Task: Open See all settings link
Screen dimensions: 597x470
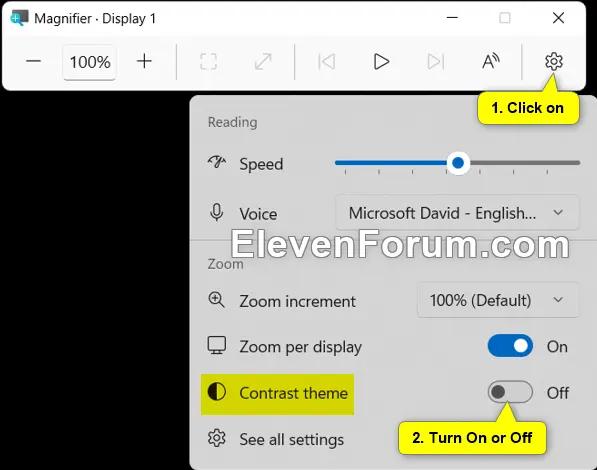Action: tap(291, 439)
